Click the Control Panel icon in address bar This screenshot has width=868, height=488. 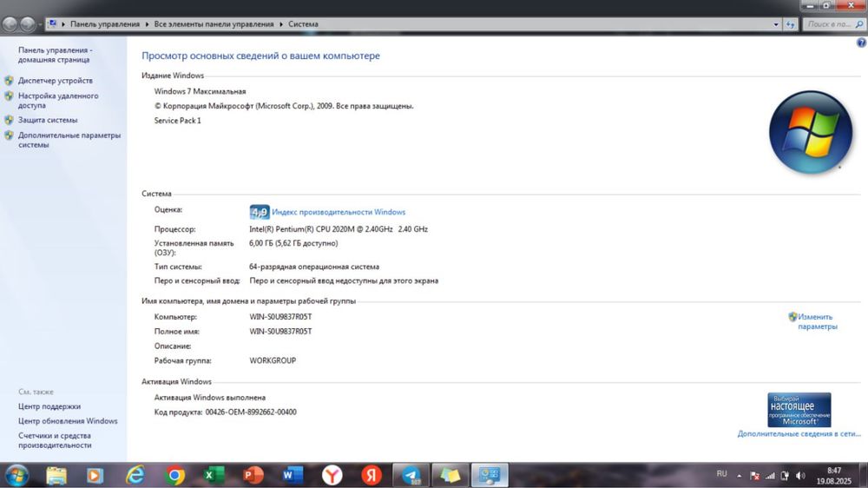(53, 23)
